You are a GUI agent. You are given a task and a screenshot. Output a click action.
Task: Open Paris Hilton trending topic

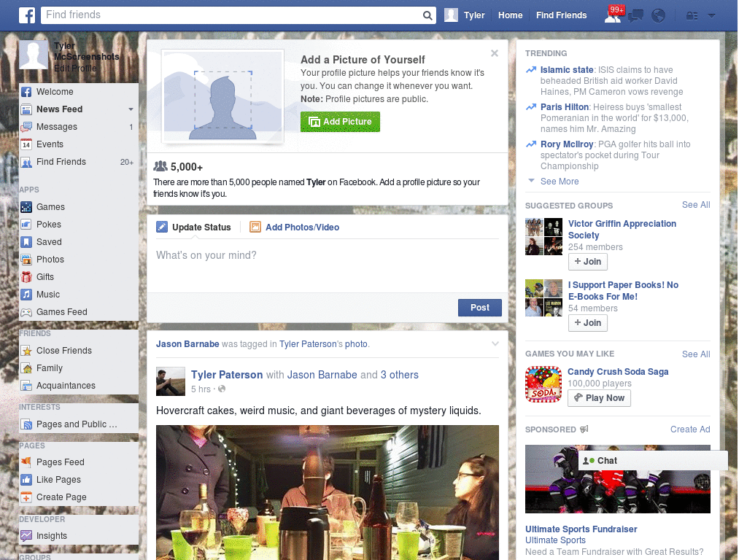565,107
